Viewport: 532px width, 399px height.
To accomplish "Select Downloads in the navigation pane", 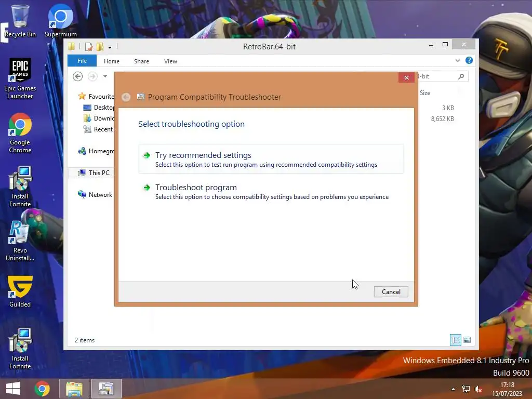I will tap(99, 118).
